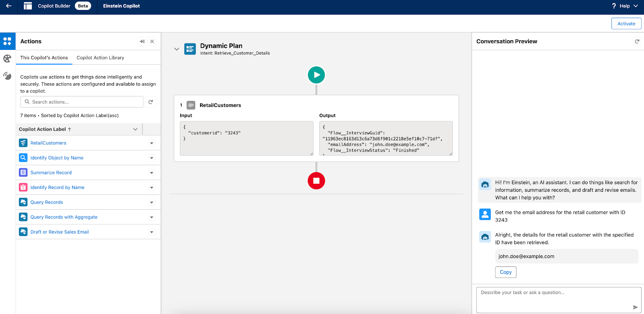Click the Activate button
Image resolution: width=644 pixels, height=314 pixels.
pyautogui.click(x=626, y=24)
